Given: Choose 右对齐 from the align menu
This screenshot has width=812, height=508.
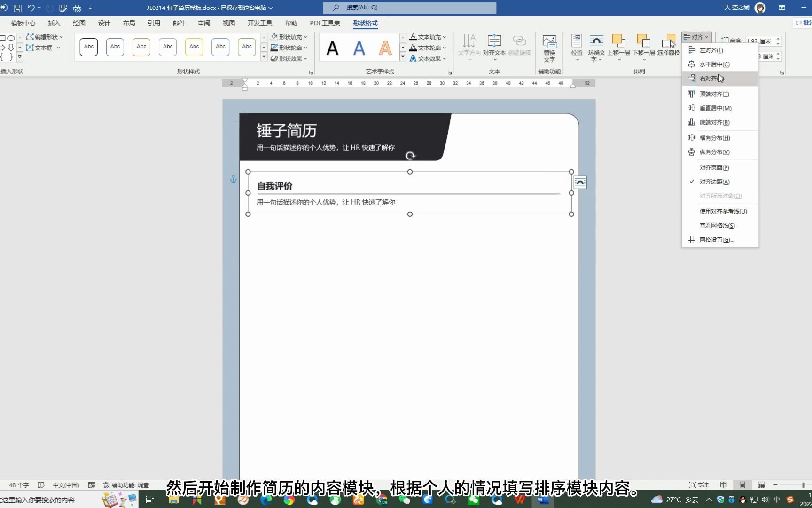Looking at the screenshot, I should (x=710, y=79).
